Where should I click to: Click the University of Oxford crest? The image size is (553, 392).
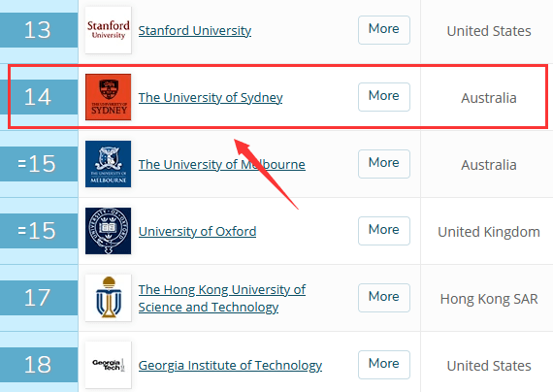click(x=108, y=231)
